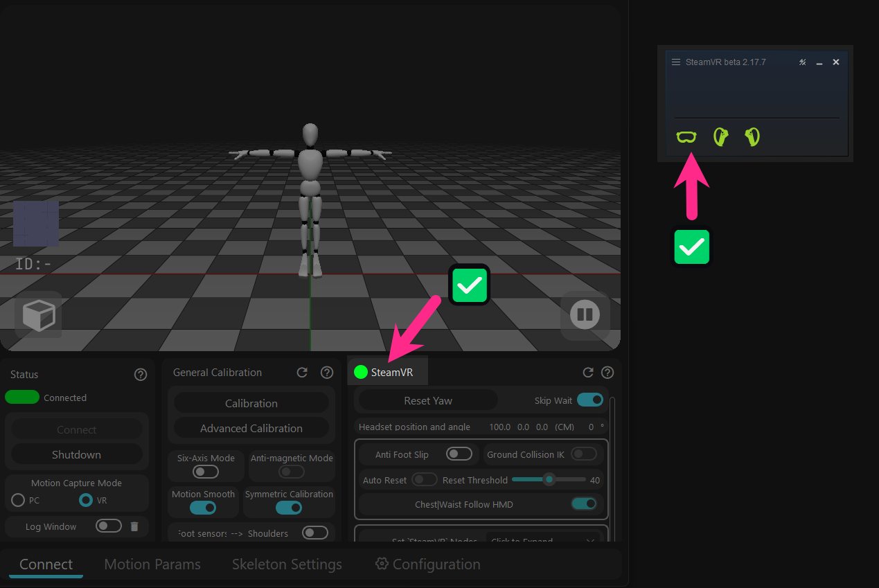Toggle Foot sensors to Shoulders switch
This screenshot has width=879, height=588.
pyautogui.click(x=315, y=533)
